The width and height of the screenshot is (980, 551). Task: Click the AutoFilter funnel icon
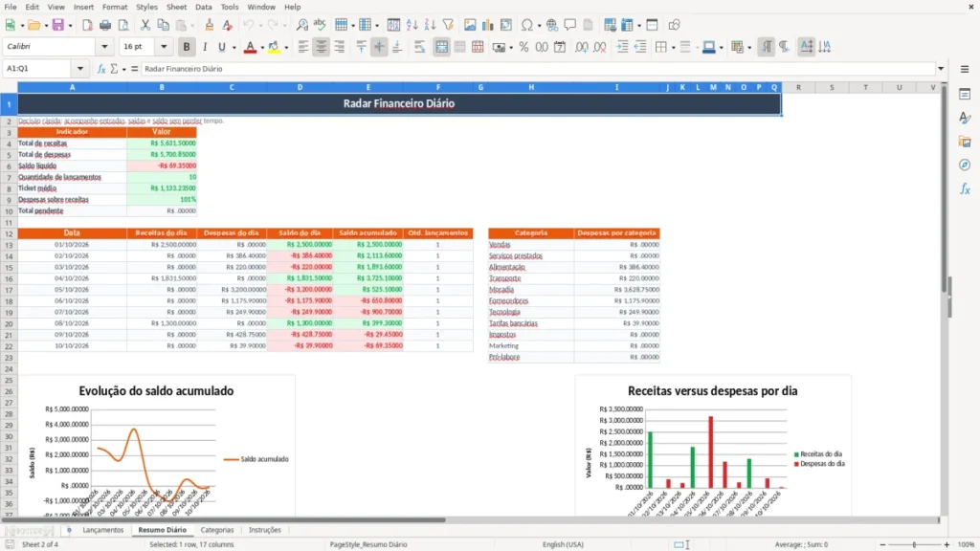pos(448,25)
